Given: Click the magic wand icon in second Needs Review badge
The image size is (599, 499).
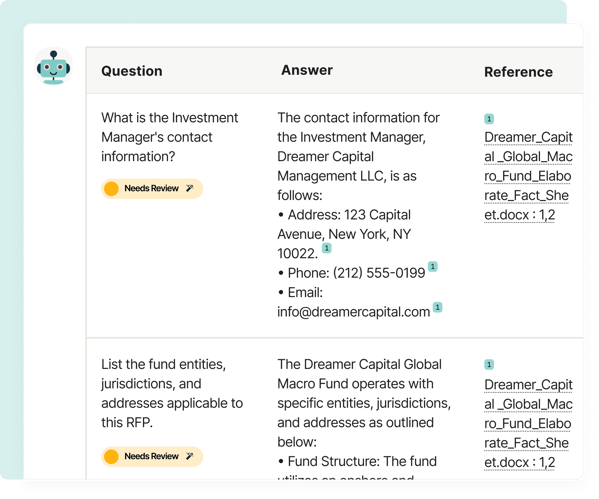Looking at the screenshot, I should 189,456.
